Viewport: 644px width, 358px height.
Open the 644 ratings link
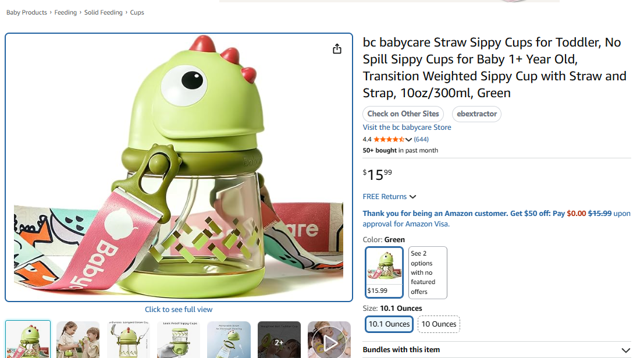[421, 140]
